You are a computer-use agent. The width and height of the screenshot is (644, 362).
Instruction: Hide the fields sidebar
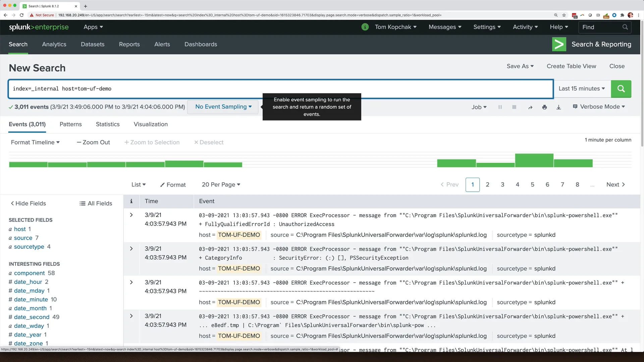tap(28, 203)
